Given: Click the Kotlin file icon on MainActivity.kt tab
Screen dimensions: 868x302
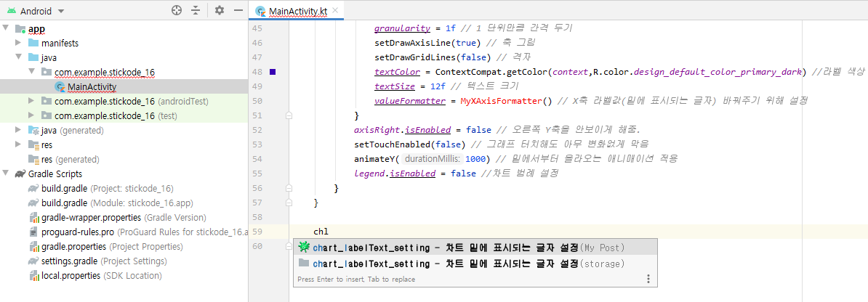Looking at the screenshot, I should point(260,12).
